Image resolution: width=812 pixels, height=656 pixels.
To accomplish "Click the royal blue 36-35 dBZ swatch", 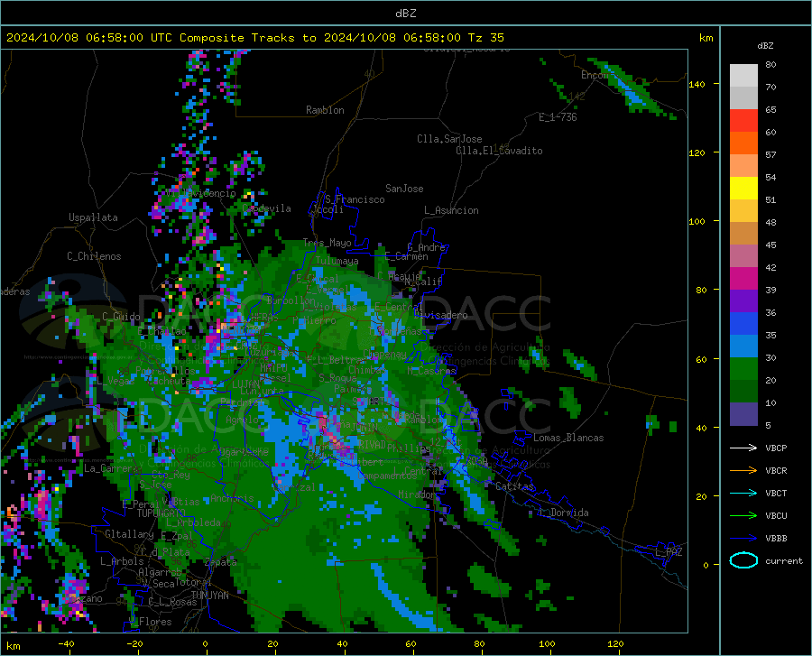I will pyautogui.click(x=743, y=324).
